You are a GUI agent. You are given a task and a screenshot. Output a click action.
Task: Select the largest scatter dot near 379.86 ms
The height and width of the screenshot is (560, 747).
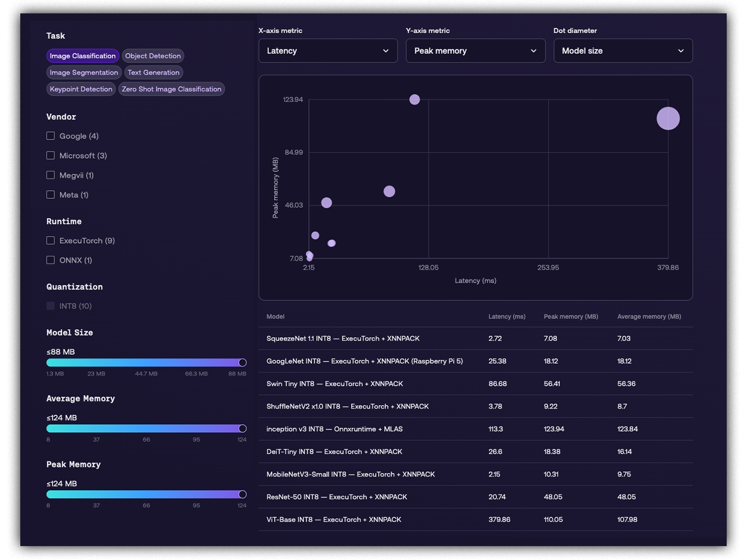click(668, 119)
